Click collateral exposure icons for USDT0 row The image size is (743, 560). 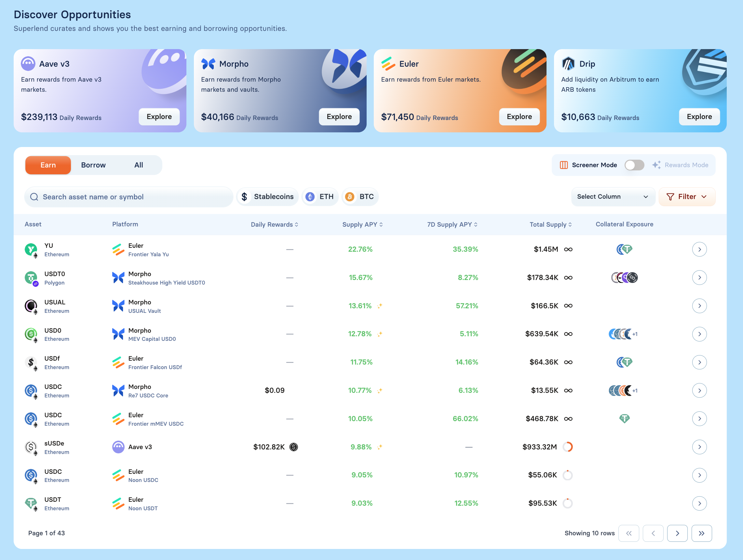pyautogui.click(x=624, y=278)
